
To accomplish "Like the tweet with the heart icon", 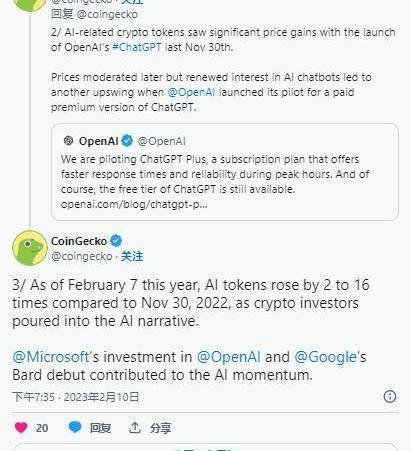I will (x=21, y=427).
